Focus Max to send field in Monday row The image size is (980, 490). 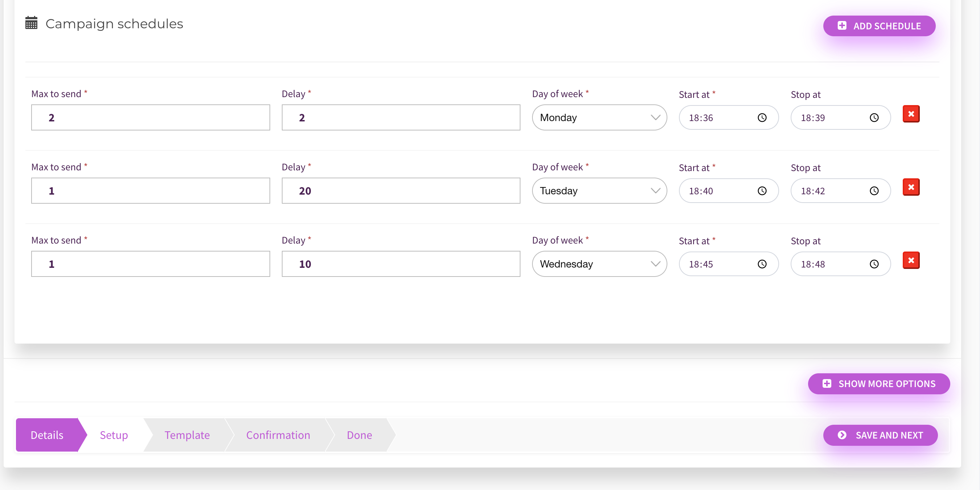pyautogui.click(x=151, y=117)
